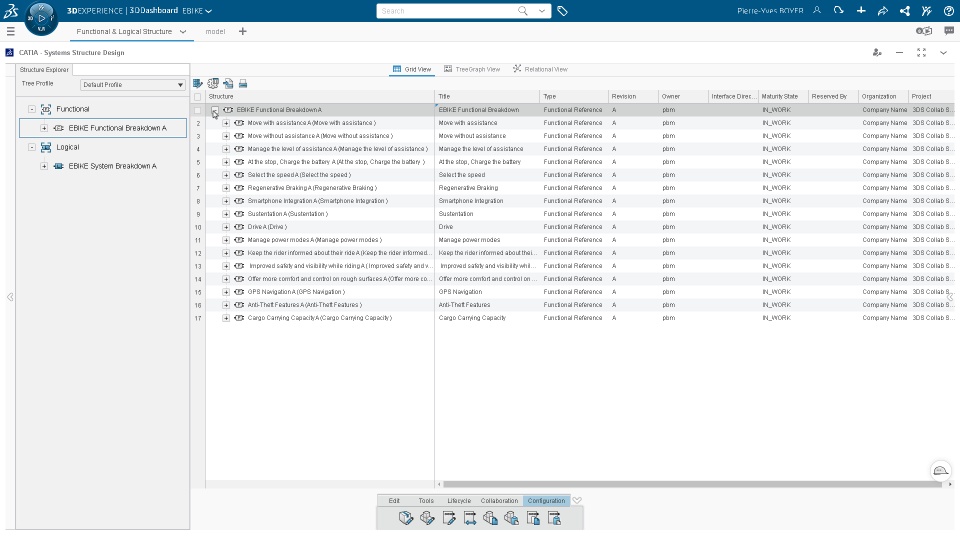Expand the Regenerative Braking A row
The height and width of the screenshot is (540, 960).
[x=226, y=188]
